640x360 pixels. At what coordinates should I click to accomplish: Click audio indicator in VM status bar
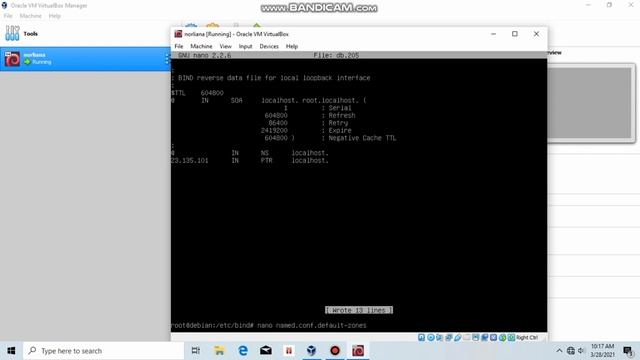tap(440, 338)
